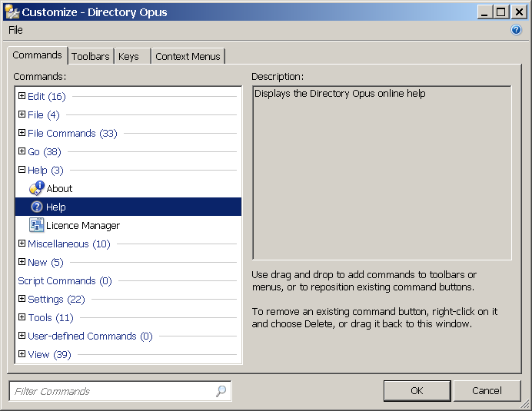Click the window resize grip corner

click(525, 404)
